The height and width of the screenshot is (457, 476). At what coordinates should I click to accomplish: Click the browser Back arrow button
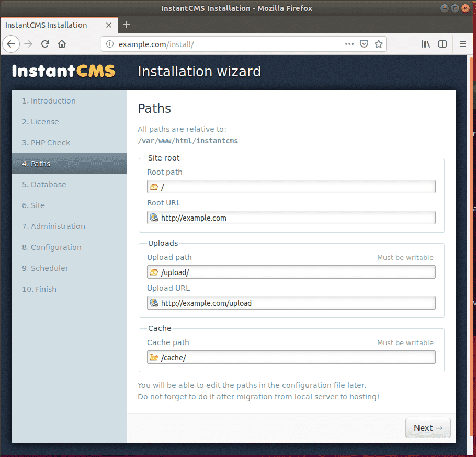[x=11, y=44]
